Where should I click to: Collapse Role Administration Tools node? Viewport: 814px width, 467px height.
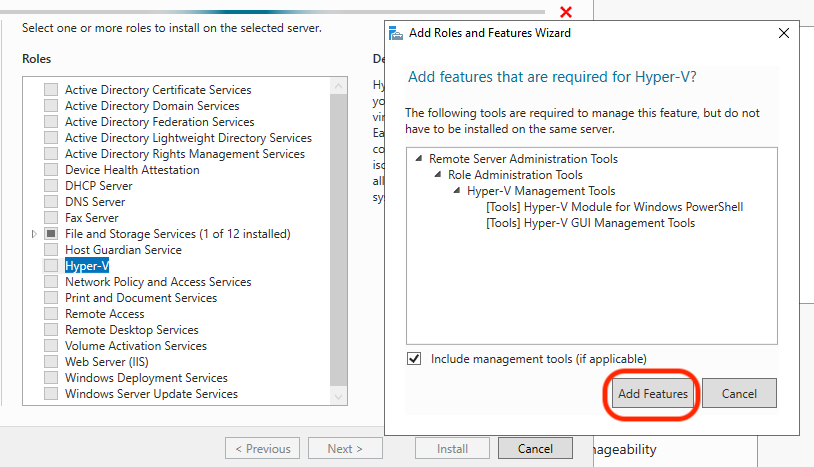point(438,174)
